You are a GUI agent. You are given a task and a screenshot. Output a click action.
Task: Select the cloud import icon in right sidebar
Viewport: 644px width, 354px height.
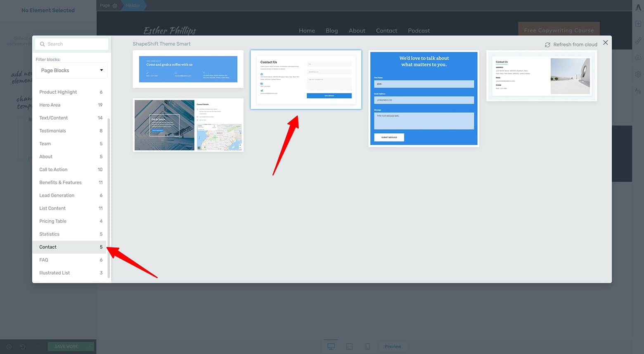pos(638,57)
